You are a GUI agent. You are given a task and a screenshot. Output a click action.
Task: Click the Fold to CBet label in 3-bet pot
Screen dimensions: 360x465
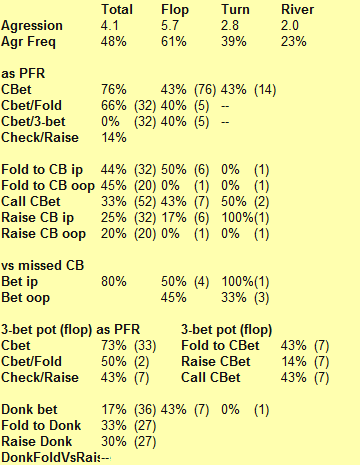coord(220,345)
